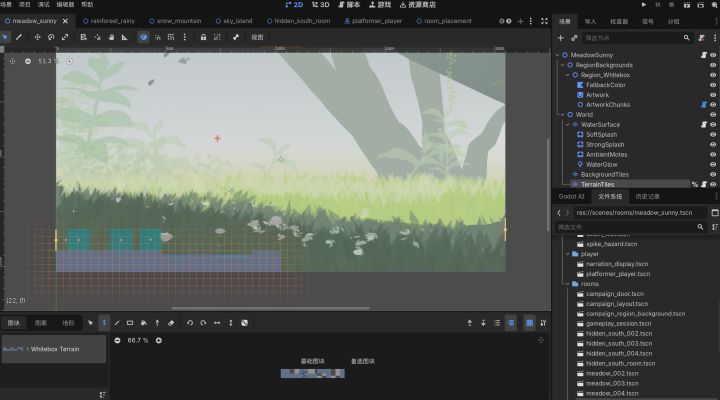Image resolution: width=720 pixels, height=400 pixels.
Task: Close the meadow_sunny scene tab
Action: coord(65,21)
